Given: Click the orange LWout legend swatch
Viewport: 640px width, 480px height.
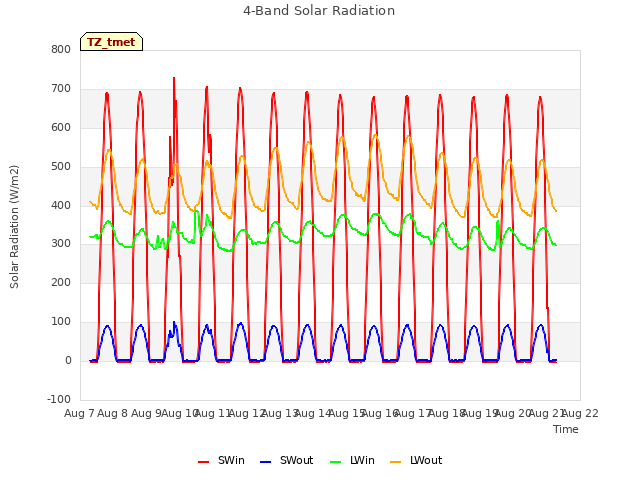Looking at the screenshot, I should pos(396,462).
